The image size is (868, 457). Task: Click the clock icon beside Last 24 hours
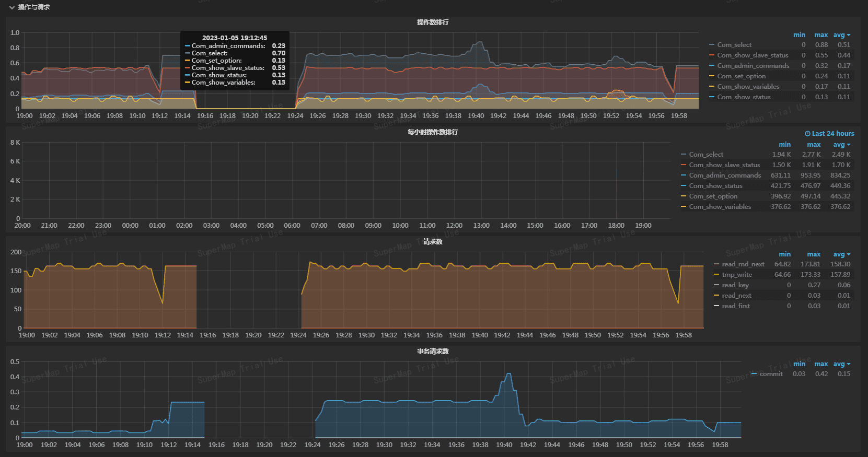point(807,134)
